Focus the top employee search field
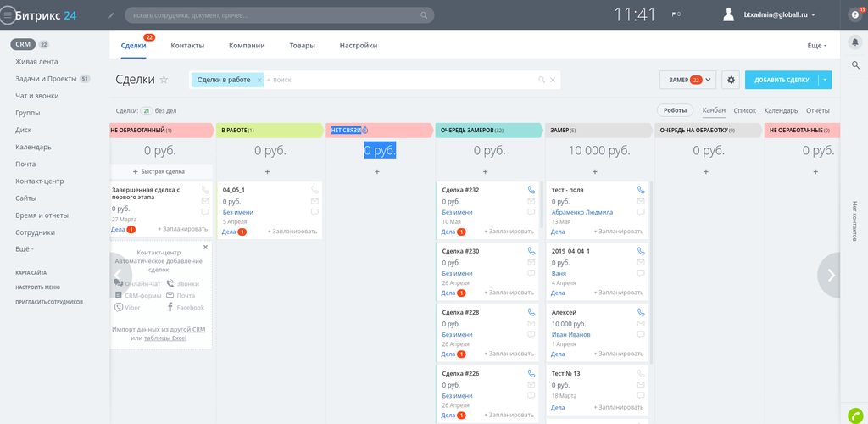Viewport: 868px width, 424px height. tap(280, 15)
